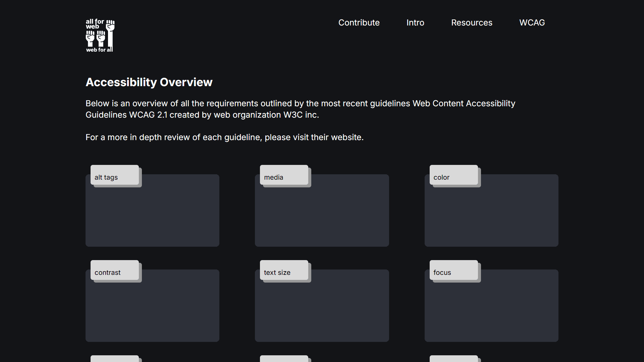Expand the media card panel
The image size is (644, 362).
(x=322, y=216)
